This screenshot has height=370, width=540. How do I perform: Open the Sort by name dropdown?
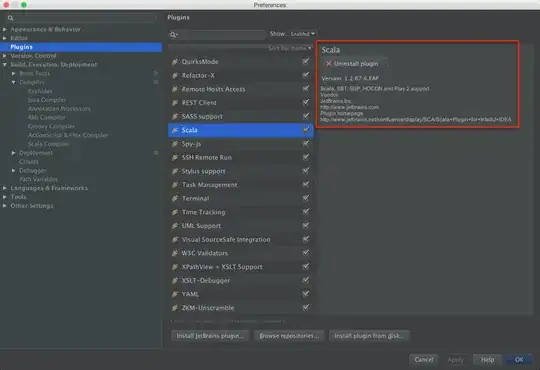[x=290, y=48]
